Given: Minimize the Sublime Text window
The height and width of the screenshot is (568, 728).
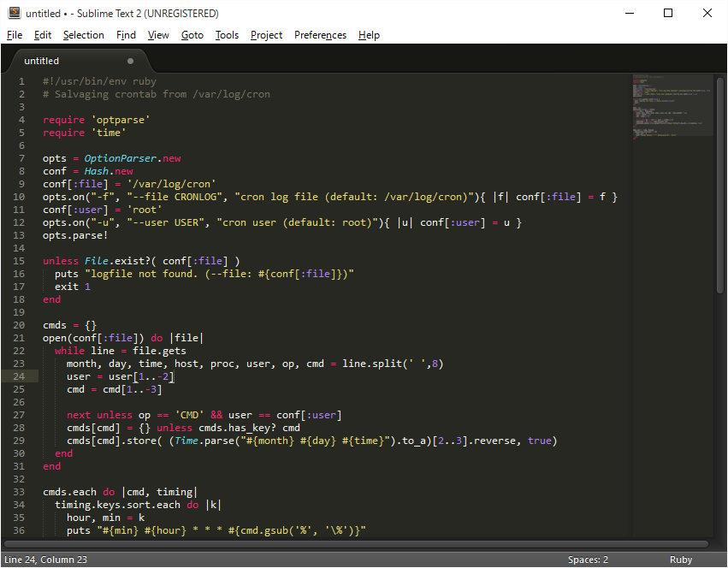Looking at the screenshot, I should pos(629,13).
